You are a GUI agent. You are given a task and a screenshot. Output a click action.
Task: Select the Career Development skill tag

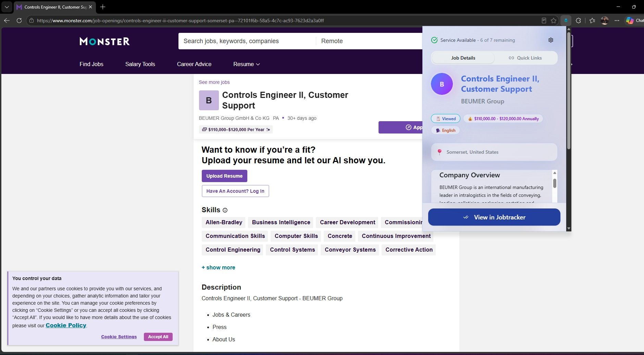(x=347, y=222)
